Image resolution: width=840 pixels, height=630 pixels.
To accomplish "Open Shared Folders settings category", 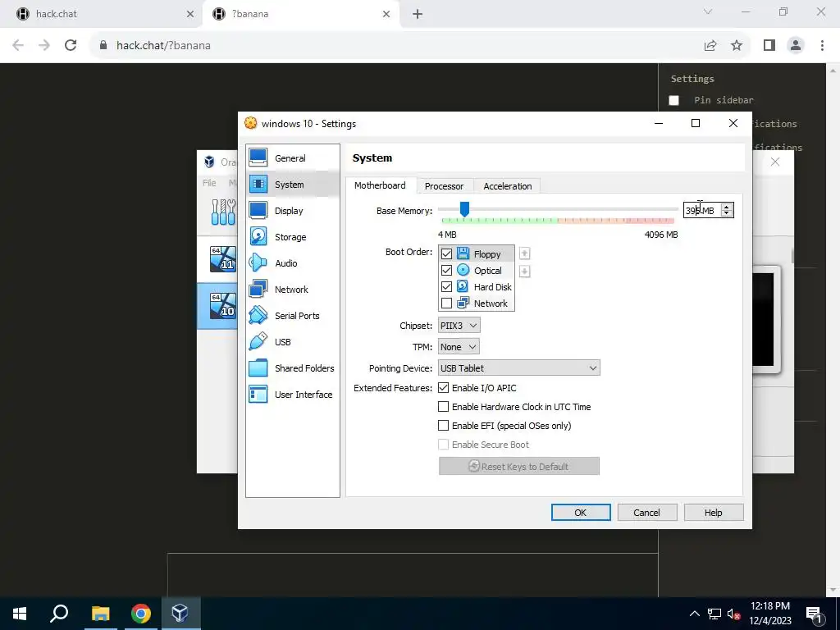I will click(293, 368).
